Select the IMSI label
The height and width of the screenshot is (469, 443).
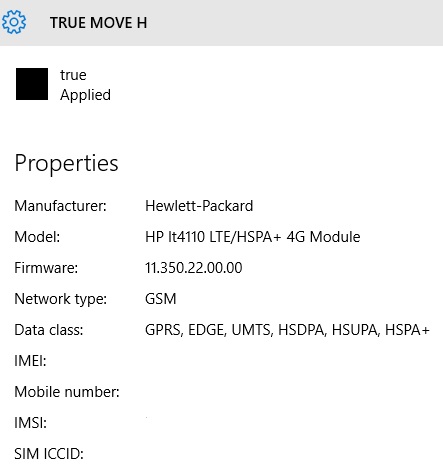pos(30,423)
